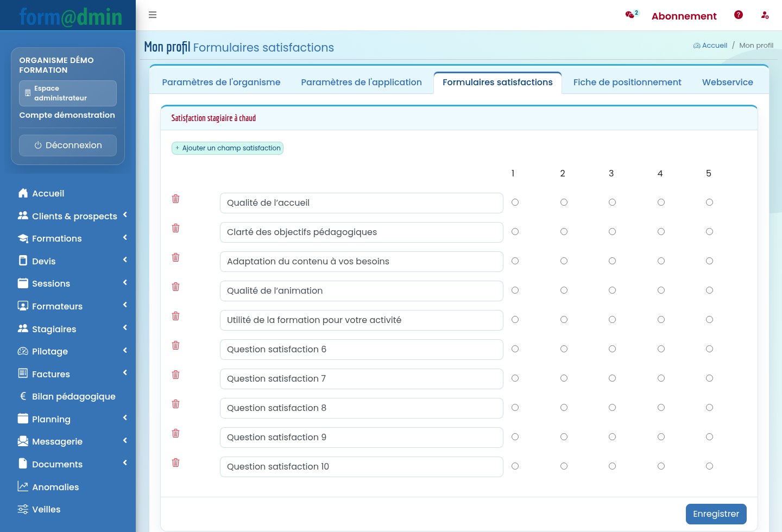Image resolution: width=782 pixels, height=532 pixels.
Task: Open the Webservice tab
Action: pos(728,83)
